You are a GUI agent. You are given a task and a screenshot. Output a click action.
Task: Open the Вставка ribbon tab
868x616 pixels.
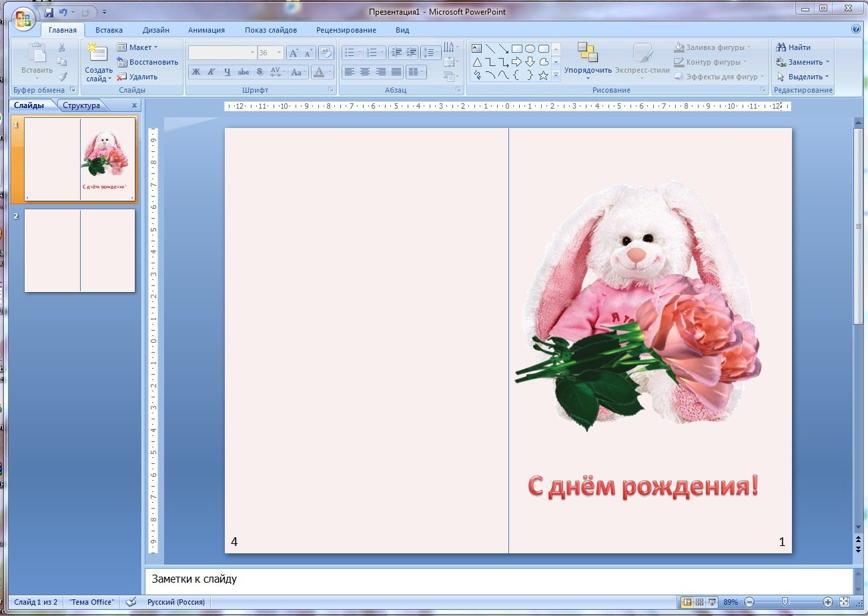[x=109, y=30]
